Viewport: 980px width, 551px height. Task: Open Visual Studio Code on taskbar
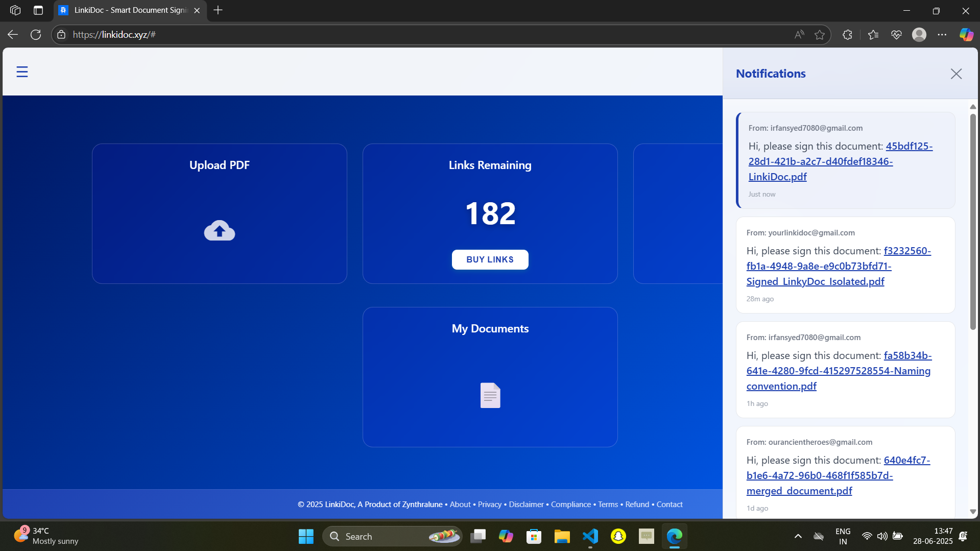tap(590, 536)
